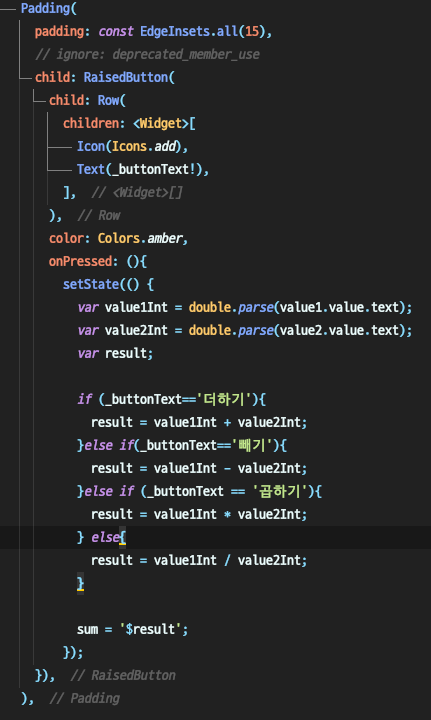Click 'value1.value.text' argument
The image size is (431, 720).
point(339,307)
